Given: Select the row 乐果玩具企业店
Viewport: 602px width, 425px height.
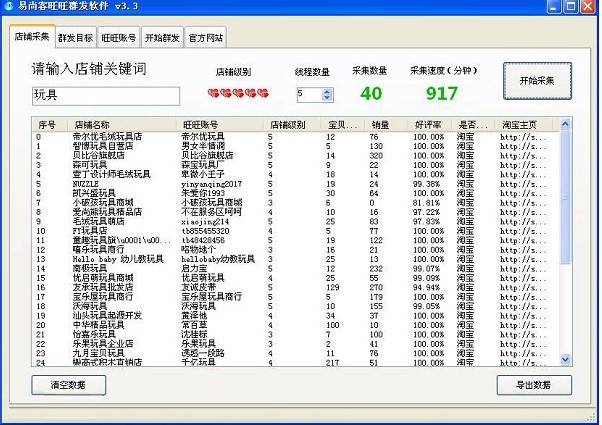Looking at the screenshot, I should [x=103, y=344].
